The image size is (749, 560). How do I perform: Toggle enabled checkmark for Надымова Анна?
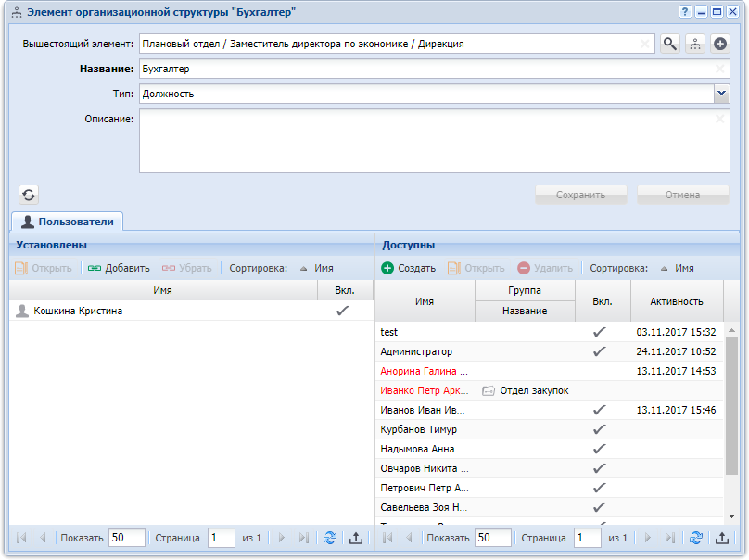pos(600,449)
